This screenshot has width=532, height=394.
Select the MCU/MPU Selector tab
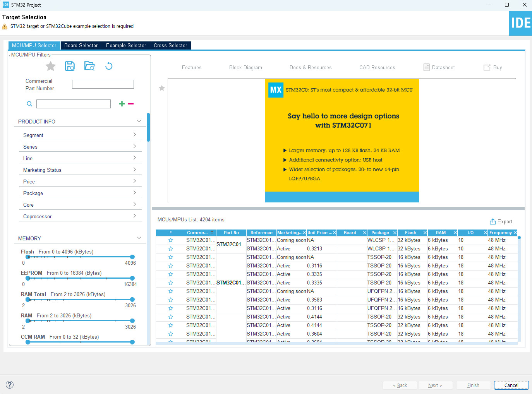[34, 46]
